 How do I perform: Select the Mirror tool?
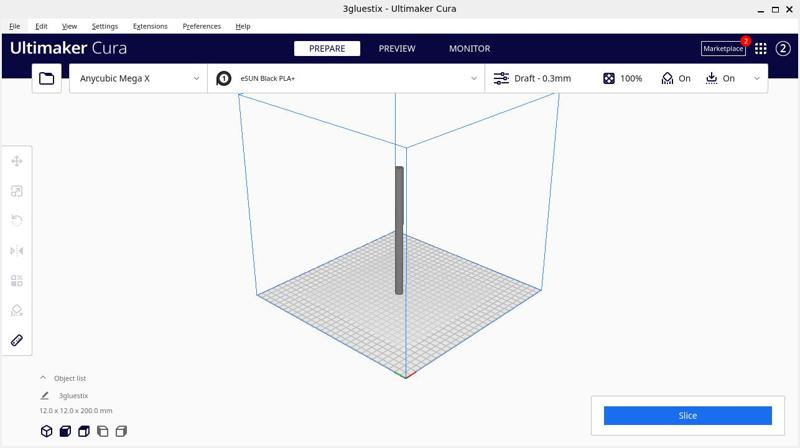click(17, 251)
